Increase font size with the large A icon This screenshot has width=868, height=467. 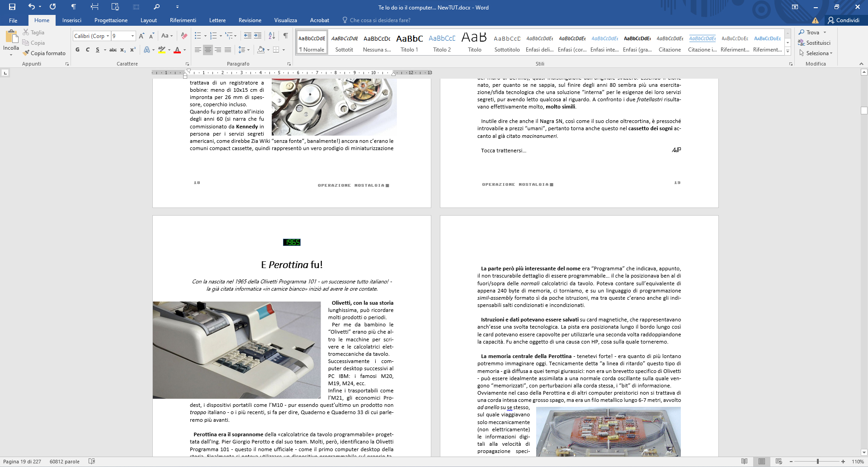(142, 36)
